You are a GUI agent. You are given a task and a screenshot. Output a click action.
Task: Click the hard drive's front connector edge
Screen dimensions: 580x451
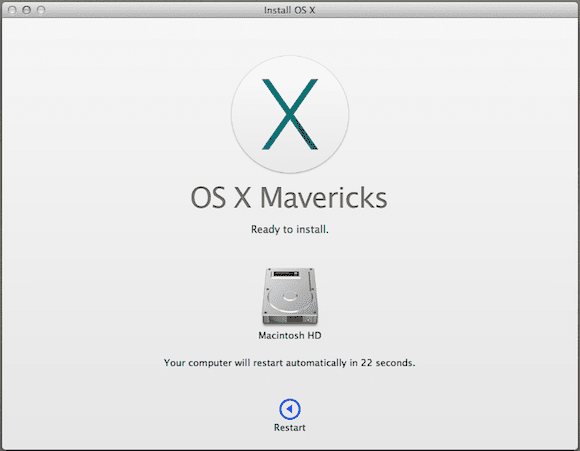point(290,320)
